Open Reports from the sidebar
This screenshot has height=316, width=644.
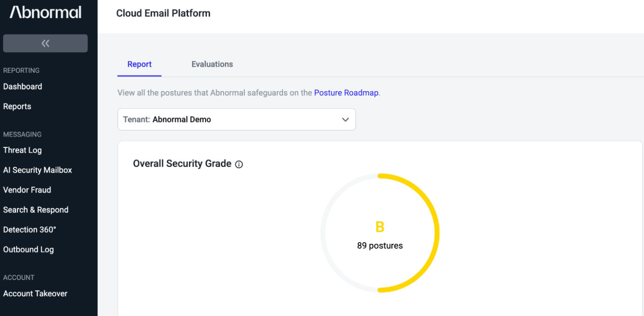pos(17,106)
